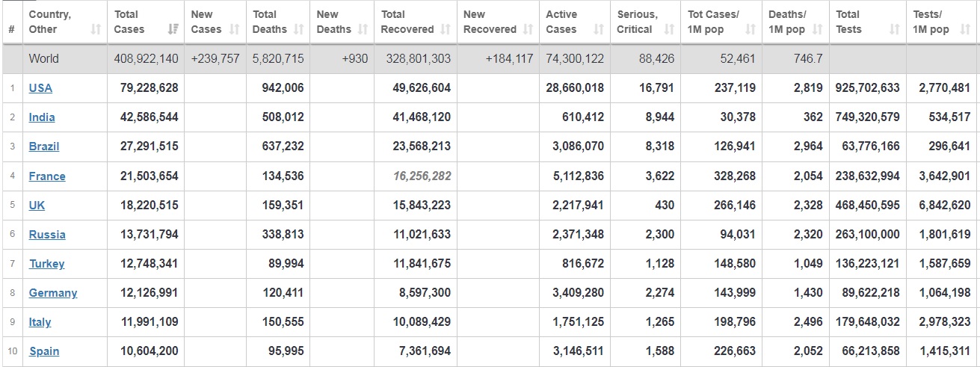Click sort arrows for Serious, Critical column
The height and width of the screenshot is (367, 980).
(x=669, y=30)
